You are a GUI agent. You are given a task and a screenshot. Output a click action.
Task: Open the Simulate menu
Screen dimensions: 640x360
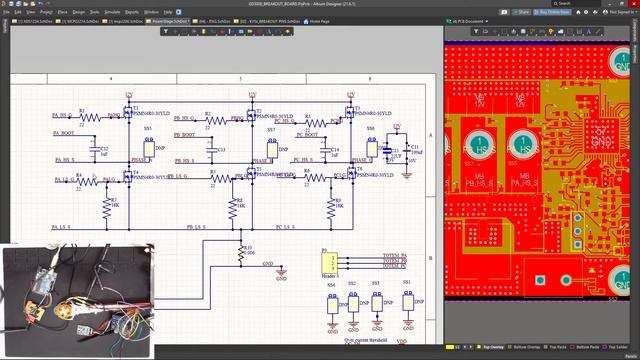112,12
